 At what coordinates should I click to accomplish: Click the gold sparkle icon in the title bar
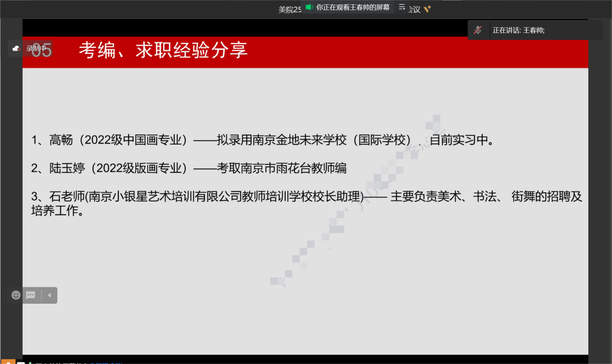pyautogui.click(x=427, y=9)
